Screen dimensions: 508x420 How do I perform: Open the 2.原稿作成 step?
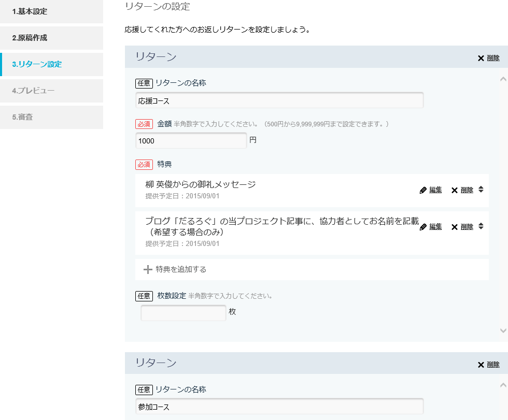tap(51, 38)
